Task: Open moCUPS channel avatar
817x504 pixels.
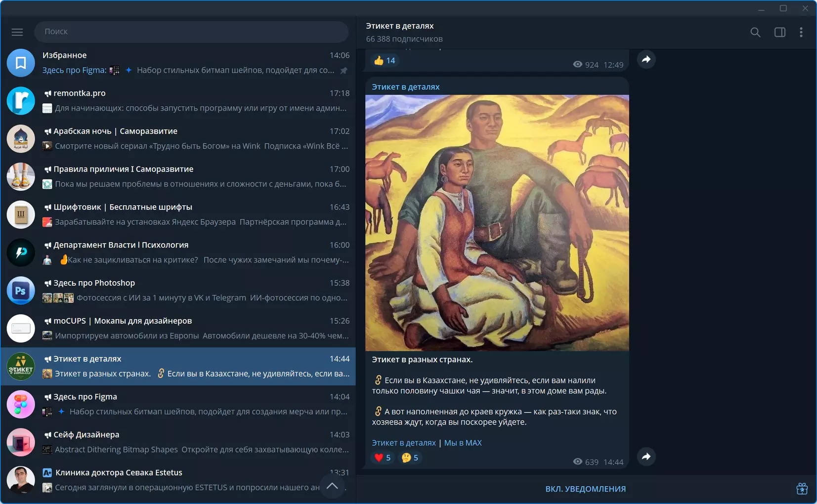Action: [x=21, y=329]
